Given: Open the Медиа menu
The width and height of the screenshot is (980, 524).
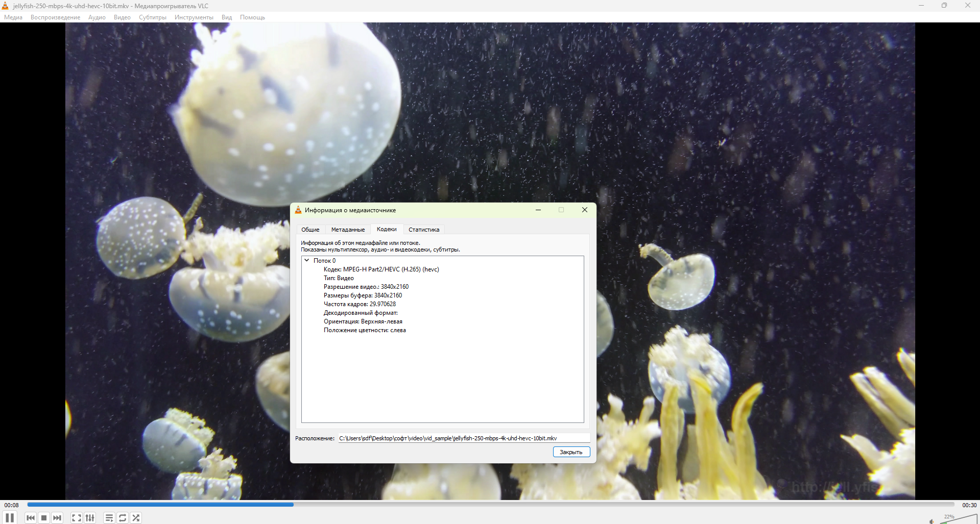Looking at the screenshot, I should pos(13,17).
